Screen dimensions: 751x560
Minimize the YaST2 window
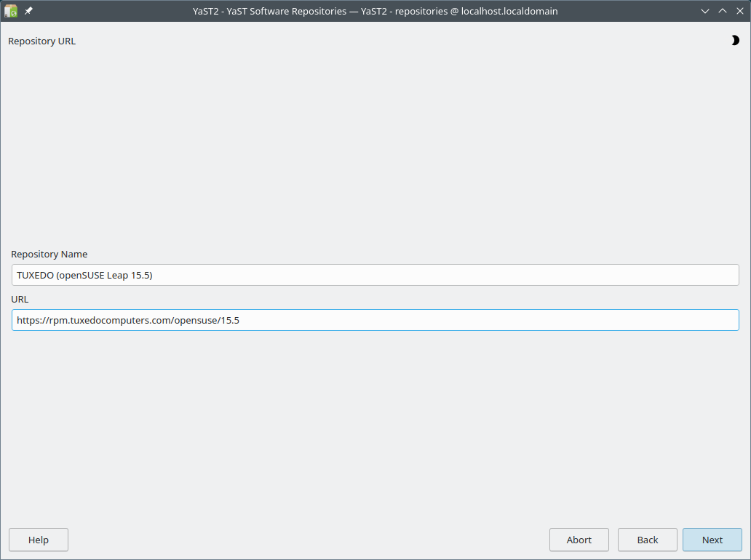(x=705, y=11)
